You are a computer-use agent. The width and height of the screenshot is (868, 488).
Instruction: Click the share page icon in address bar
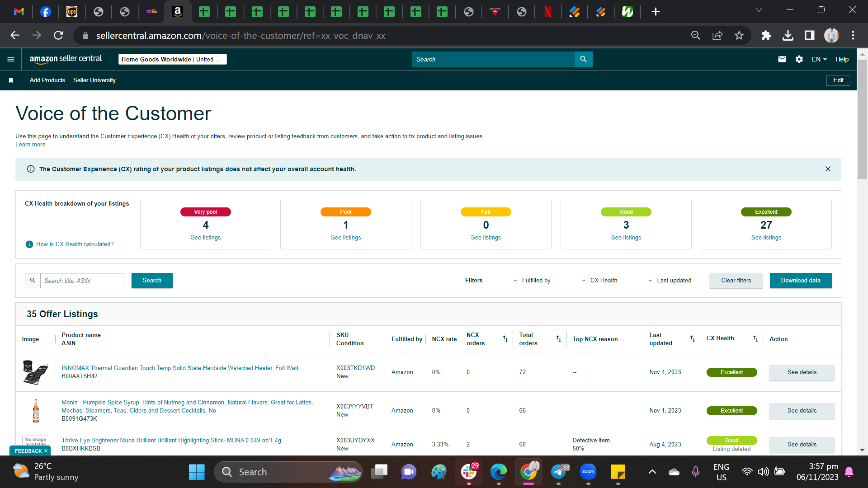click(717, 35)
